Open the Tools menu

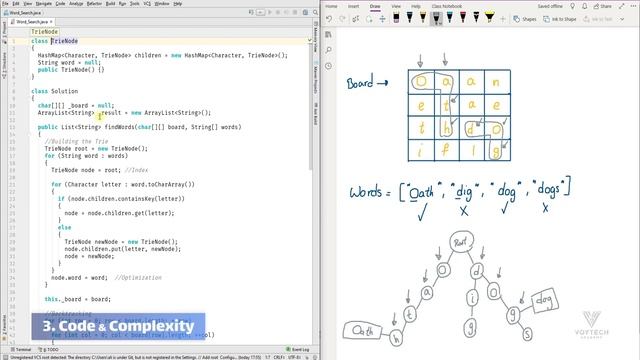pyautogui.click(x=135, y=4)
